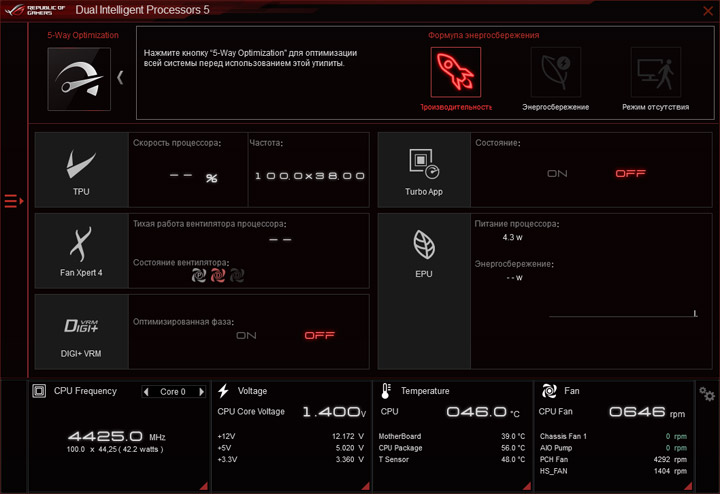Click the processor speed percent value
The height and width of the screenshot is (494, 720).
coord(193,177)
